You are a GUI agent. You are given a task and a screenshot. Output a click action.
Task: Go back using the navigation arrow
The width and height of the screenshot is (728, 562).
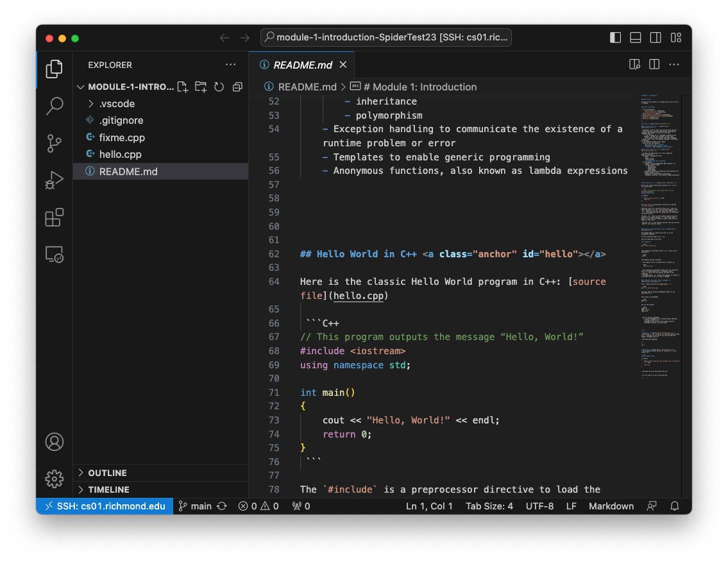(x=224, y=38)
